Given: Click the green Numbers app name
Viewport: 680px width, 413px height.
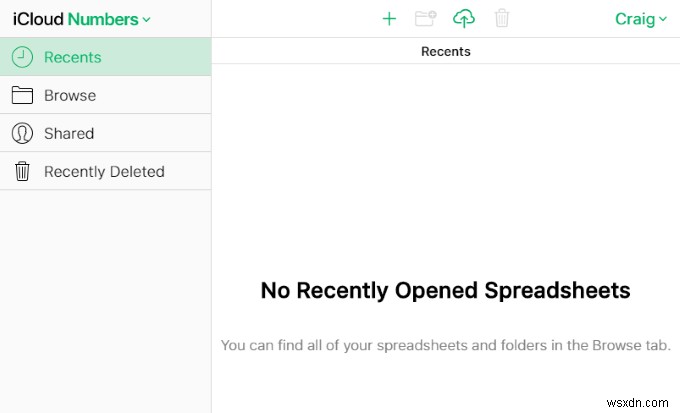Looking at the screenshot, I should pos(103,19).
